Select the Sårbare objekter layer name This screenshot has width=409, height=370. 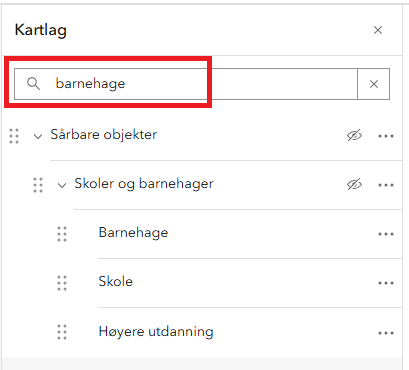[104, 135]
